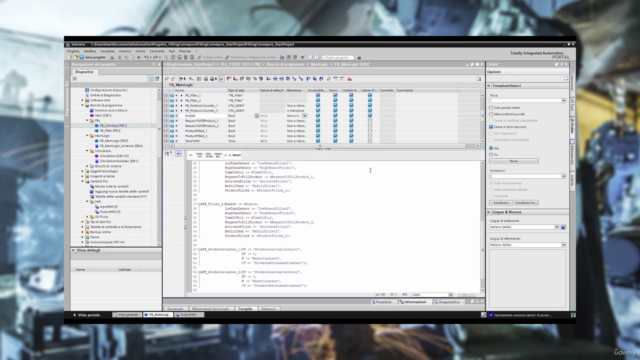Expand FB_Filler_1 row in interface table
Viewport: 640px width, 360px height.
181,95
